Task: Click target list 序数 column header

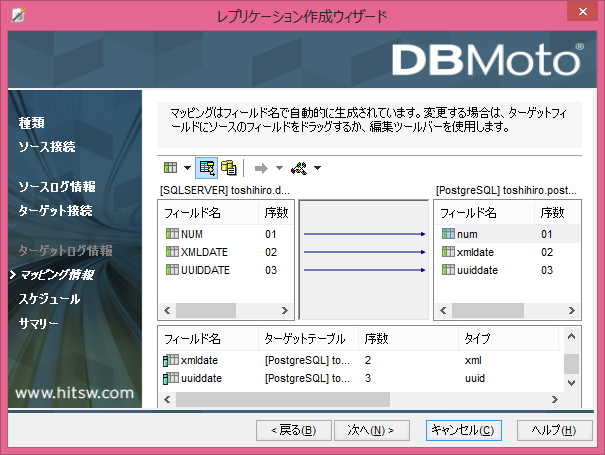Action: click(557, 213)
